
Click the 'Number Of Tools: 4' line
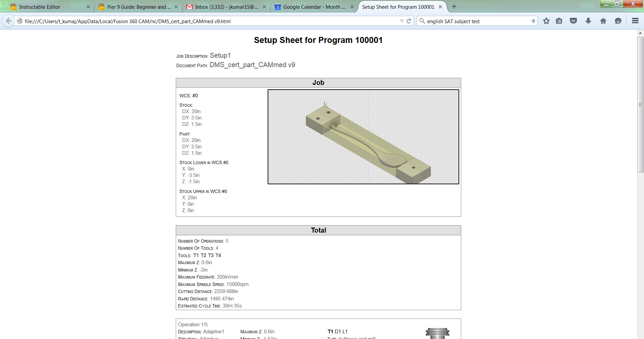198,248
